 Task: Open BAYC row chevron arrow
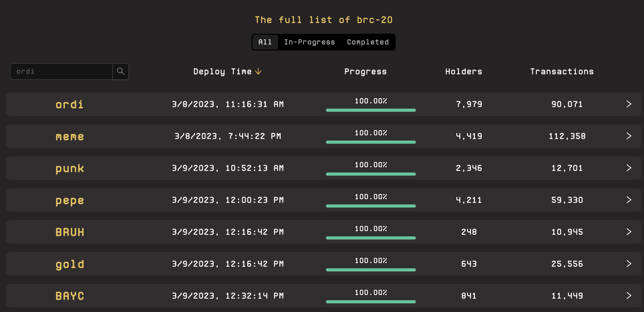click(629, 296)
